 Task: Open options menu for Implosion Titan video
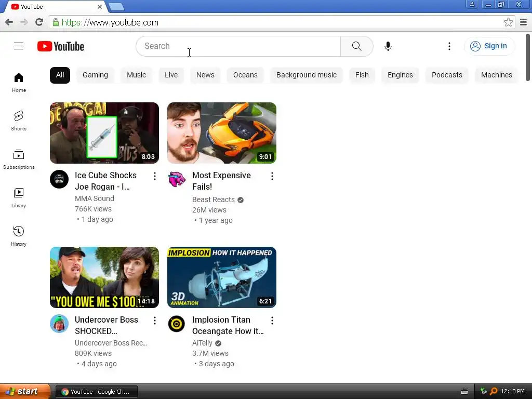272,321
